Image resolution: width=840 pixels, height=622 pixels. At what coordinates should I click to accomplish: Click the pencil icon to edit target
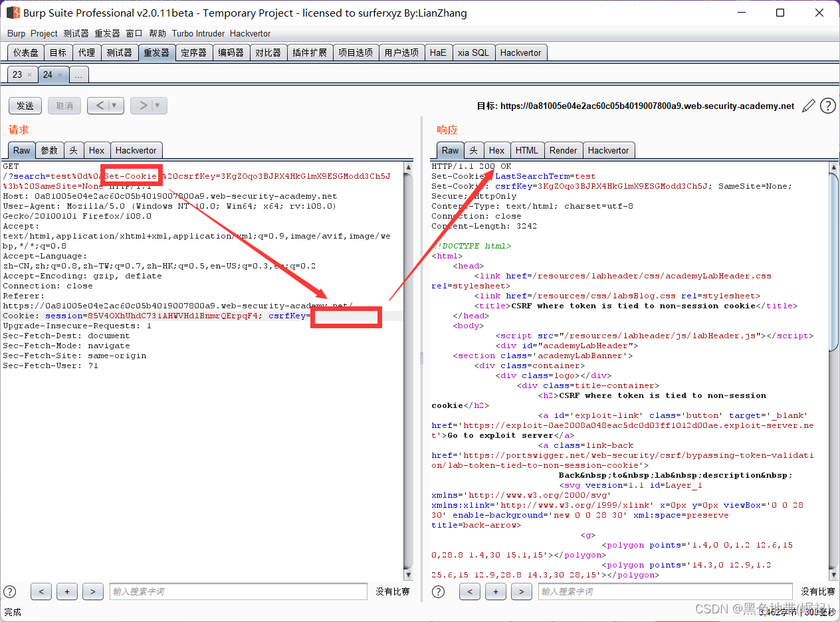click(x=808, y=106)
